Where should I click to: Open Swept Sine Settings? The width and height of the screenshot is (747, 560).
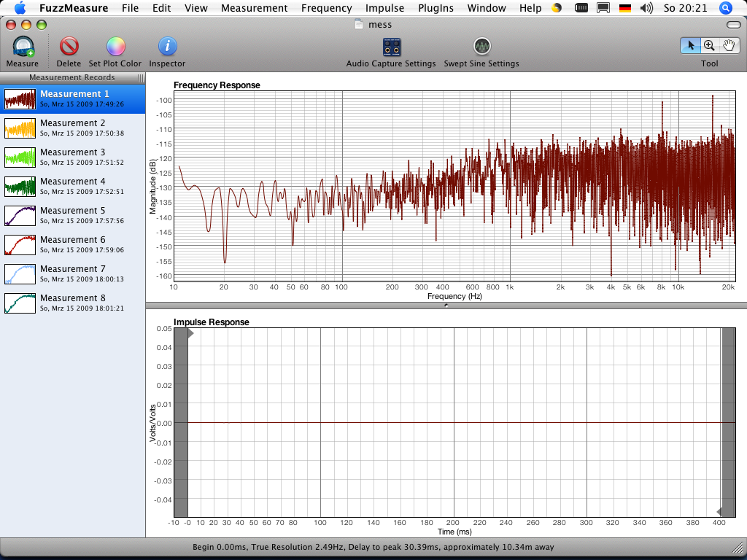[481, 47]
